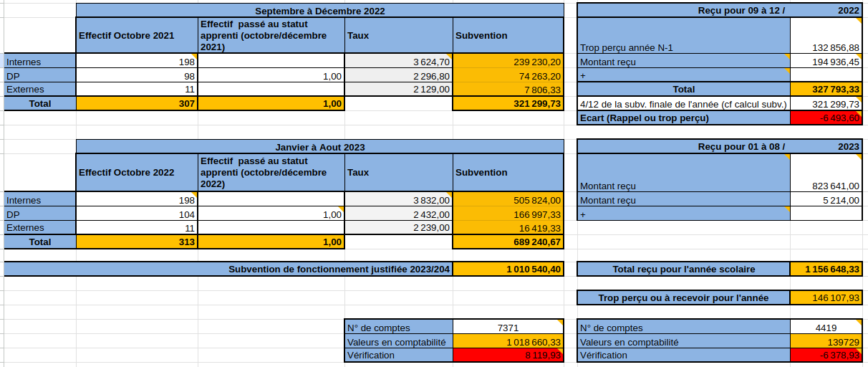The height and width of the screenshot is (367, 868).
Task: Select the apprenti header mentioning octobre/décembre 2021
Action: pos(271,35)
